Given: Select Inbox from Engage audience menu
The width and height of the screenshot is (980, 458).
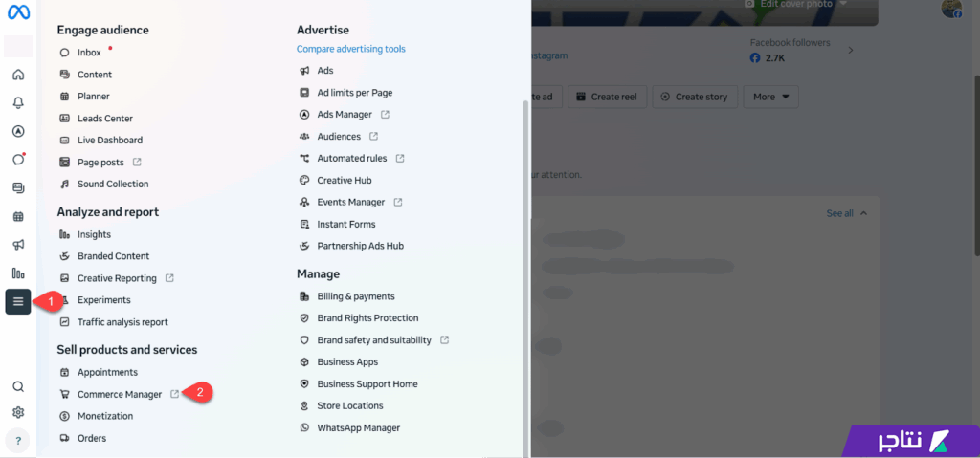Looking at the screenshot, I should coord(89,53).
